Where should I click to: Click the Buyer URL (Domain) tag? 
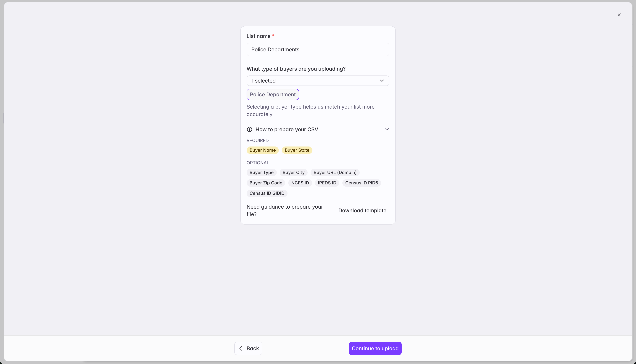click(x=335, y=173)
